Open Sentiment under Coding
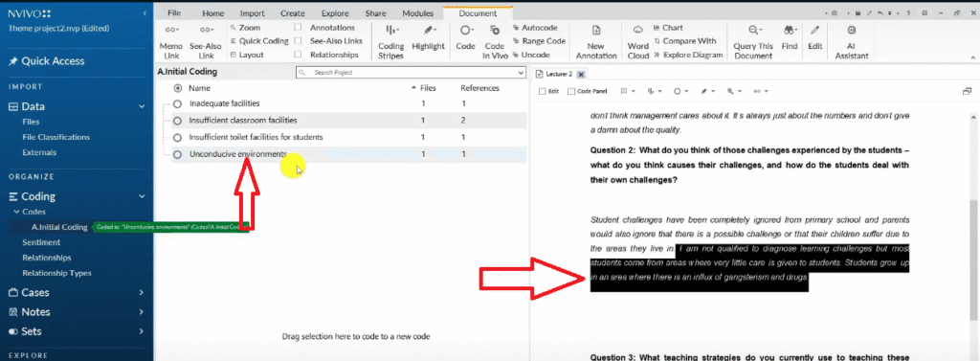 point(41,243)
